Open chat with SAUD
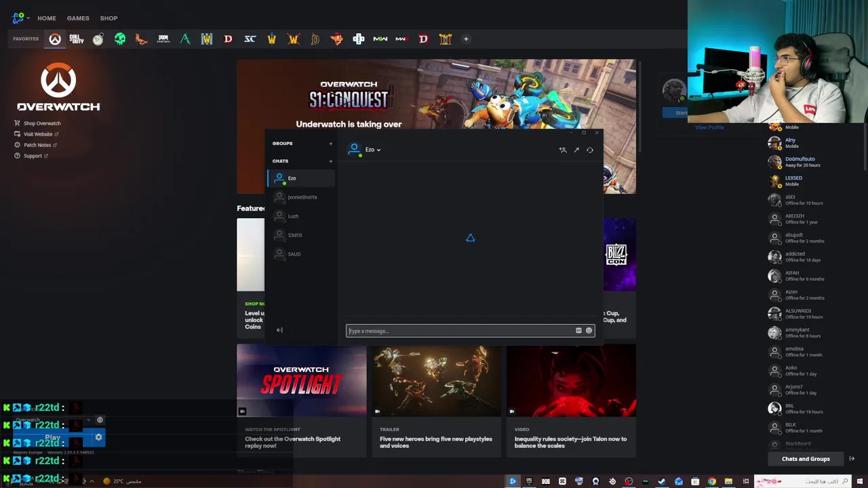The height and width of the screenshot is (488, 868). coord(301,254)
